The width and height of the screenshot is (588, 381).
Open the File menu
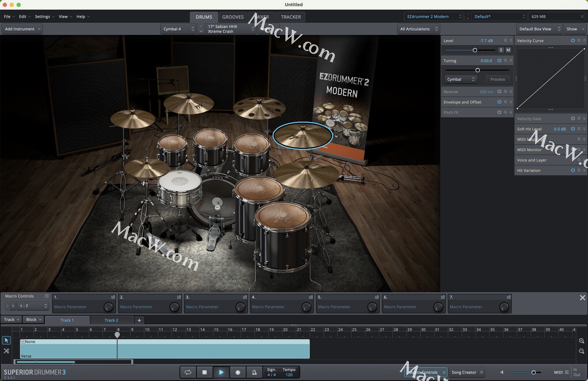(9, 17)
